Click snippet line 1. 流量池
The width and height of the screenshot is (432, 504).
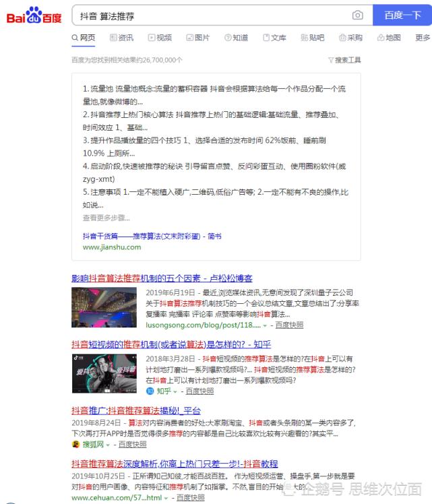pos(214,95)
